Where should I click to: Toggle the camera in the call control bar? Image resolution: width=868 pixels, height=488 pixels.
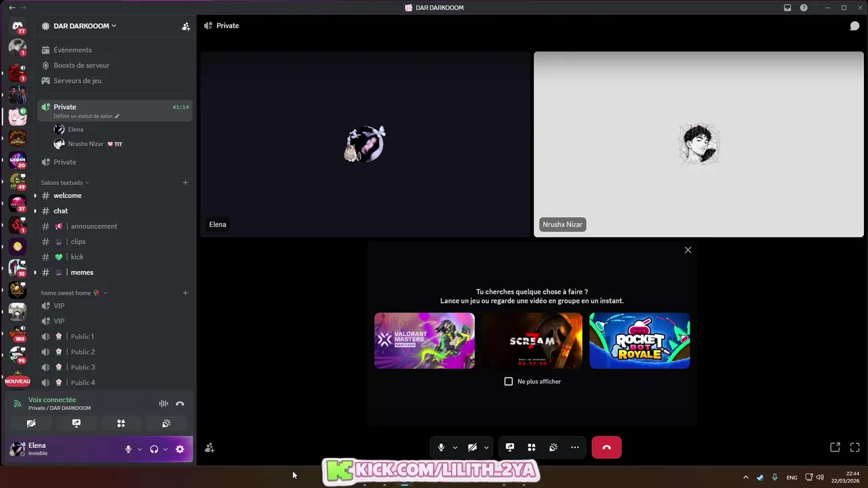pyautogui.click(x=473, y=447)
